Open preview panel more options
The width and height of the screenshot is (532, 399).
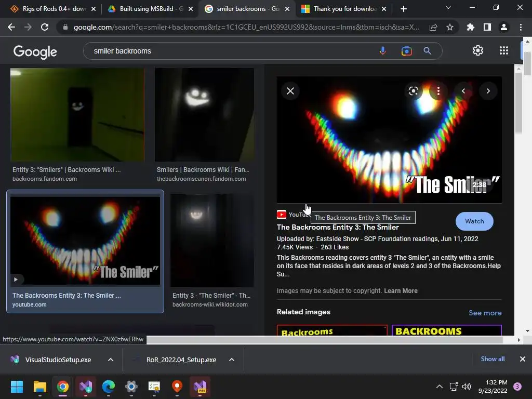pos(438,91)
